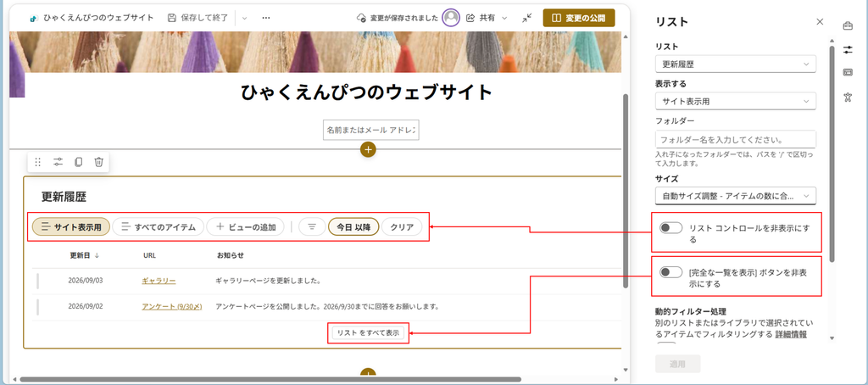Click the リスト をすべて表示 button
868x385 pixels.
(x=368, y=333)
